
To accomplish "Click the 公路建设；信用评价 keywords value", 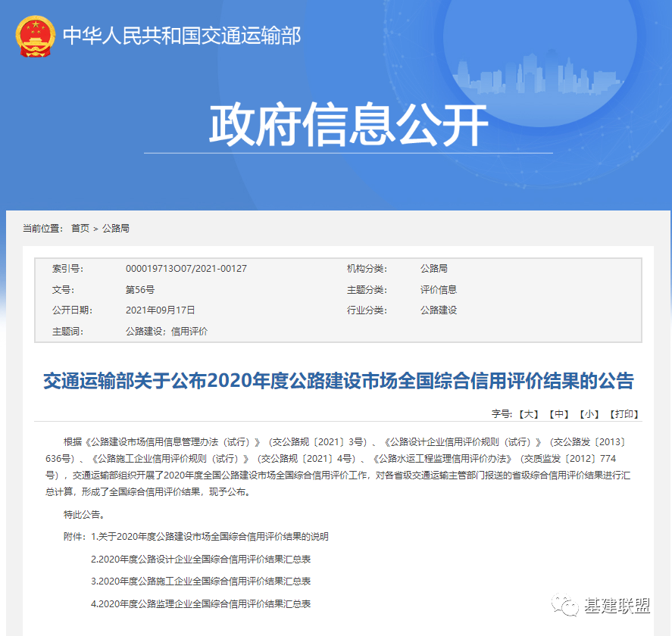I will pyautogui.click(x=166, y=332).
